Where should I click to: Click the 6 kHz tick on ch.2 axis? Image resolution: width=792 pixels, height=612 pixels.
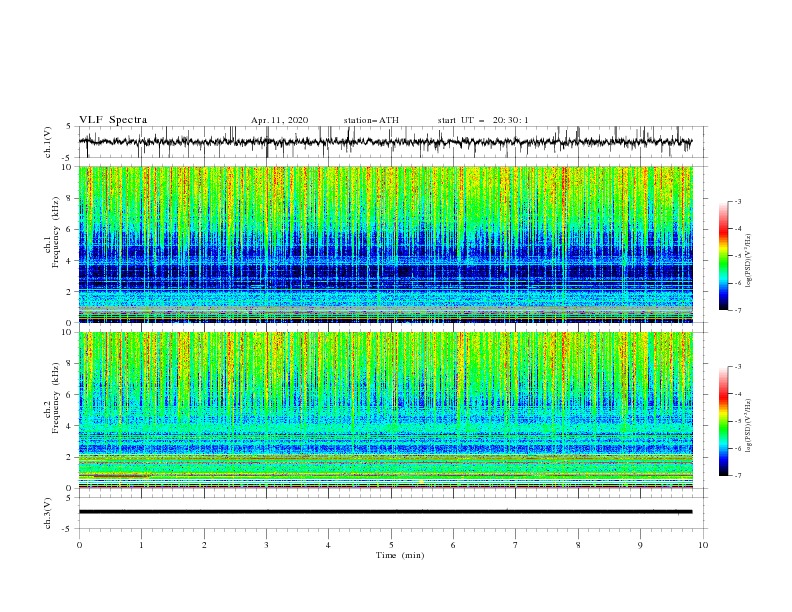click(x=71, y=395)
